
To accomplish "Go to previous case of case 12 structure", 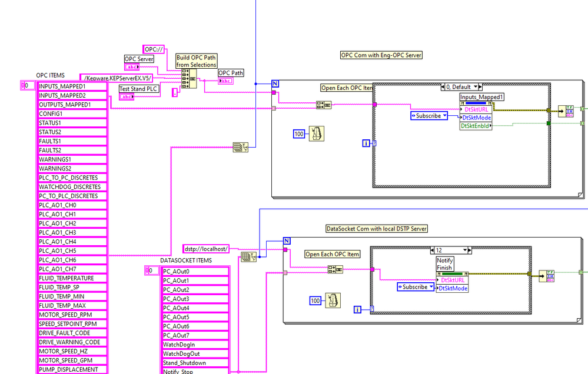I will [432, 250].
